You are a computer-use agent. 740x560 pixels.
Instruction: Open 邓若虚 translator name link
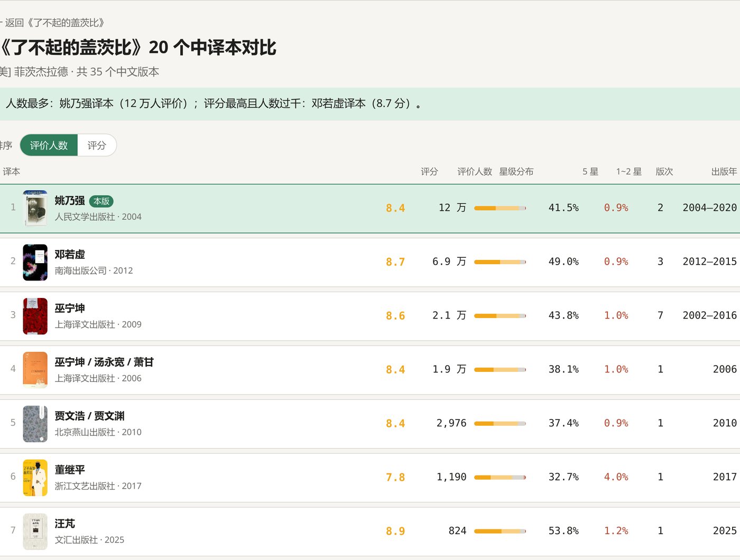(70, 255)
